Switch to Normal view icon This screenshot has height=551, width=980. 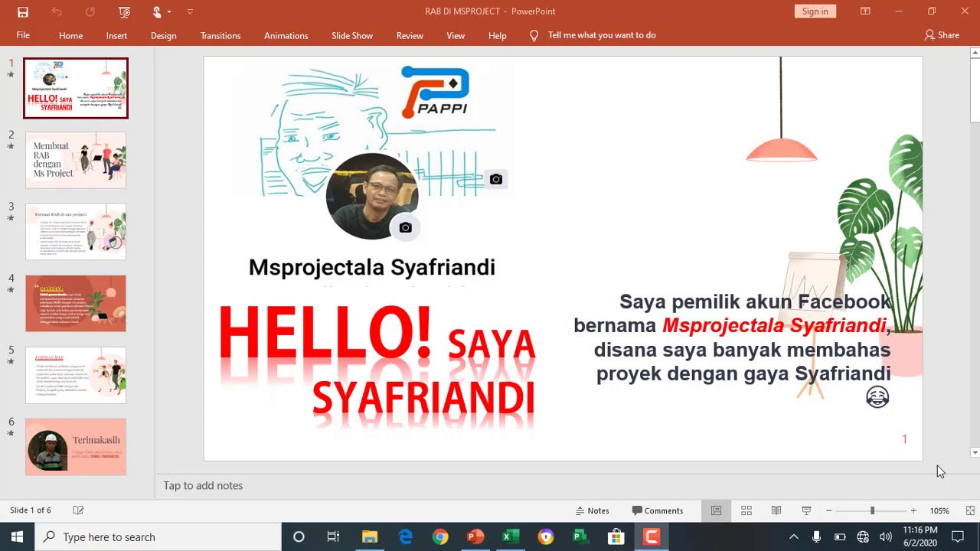717,510
